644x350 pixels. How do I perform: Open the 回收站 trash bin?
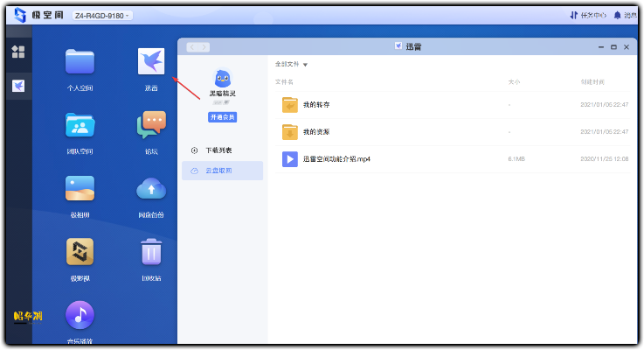coord(151,252)
